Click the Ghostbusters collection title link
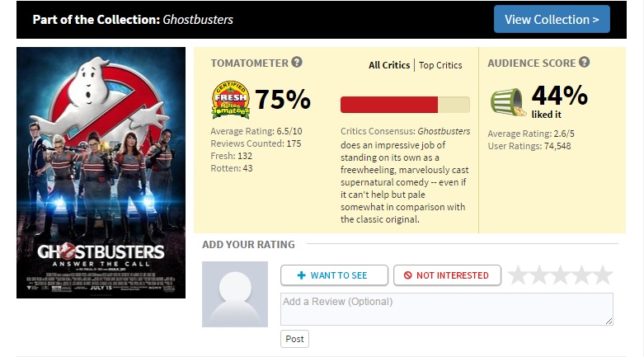This screenshot has height=357, width=644. point(198,19)
